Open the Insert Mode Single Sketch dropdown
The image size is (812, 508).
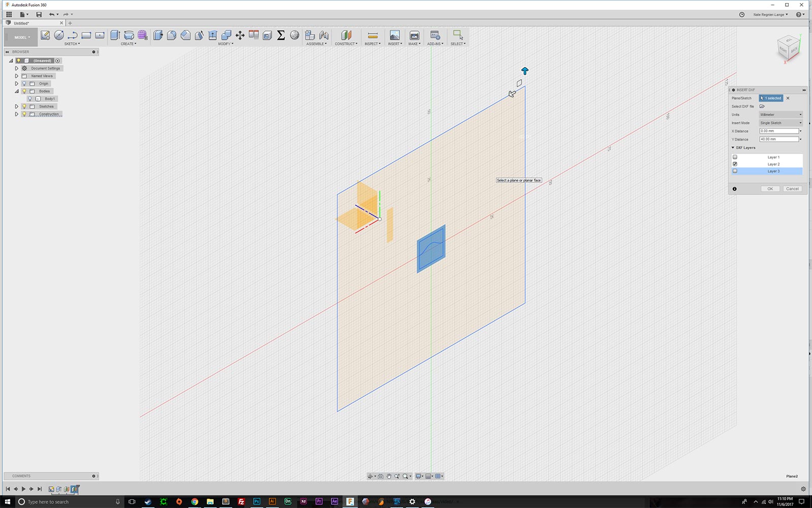(x=781, y=123)
